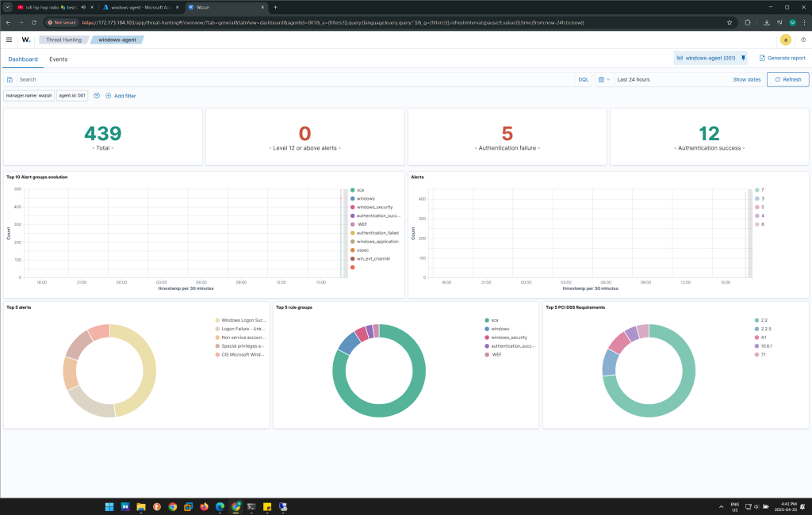Focus the Search query input field
Image resolution: width=812 pixels, height=515 pixels.
(x=295, y=80)
